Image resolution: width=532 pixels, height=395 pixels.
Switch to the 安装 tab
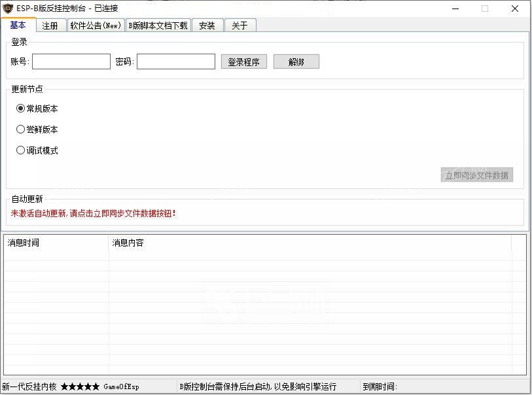(x=207, y=26)
